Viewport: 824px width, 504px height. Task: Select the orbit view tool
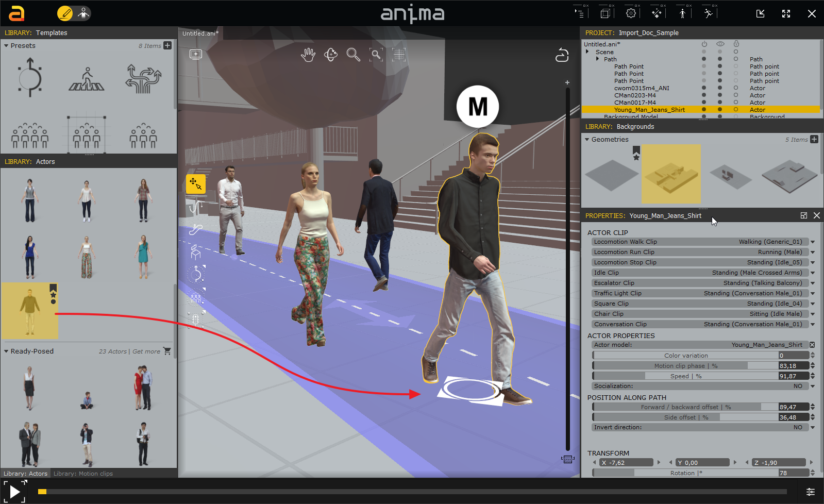[x=331, y=54]
